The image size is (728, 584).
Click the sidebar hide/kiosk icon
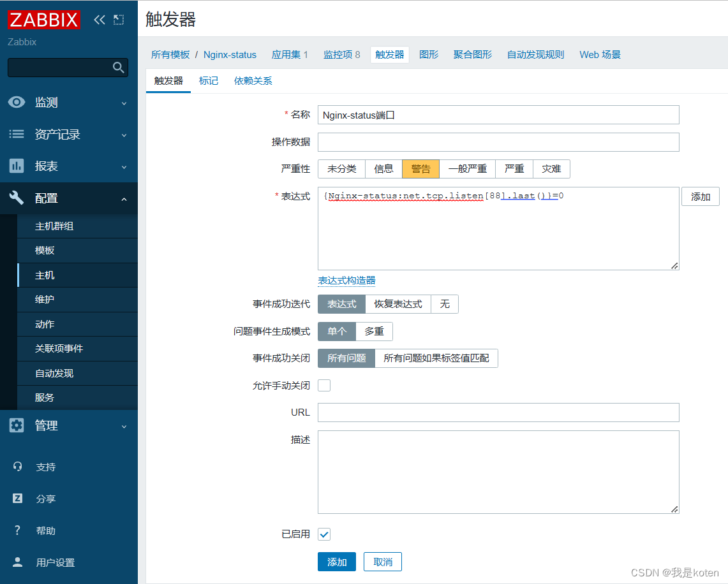[x=119, y=20]
